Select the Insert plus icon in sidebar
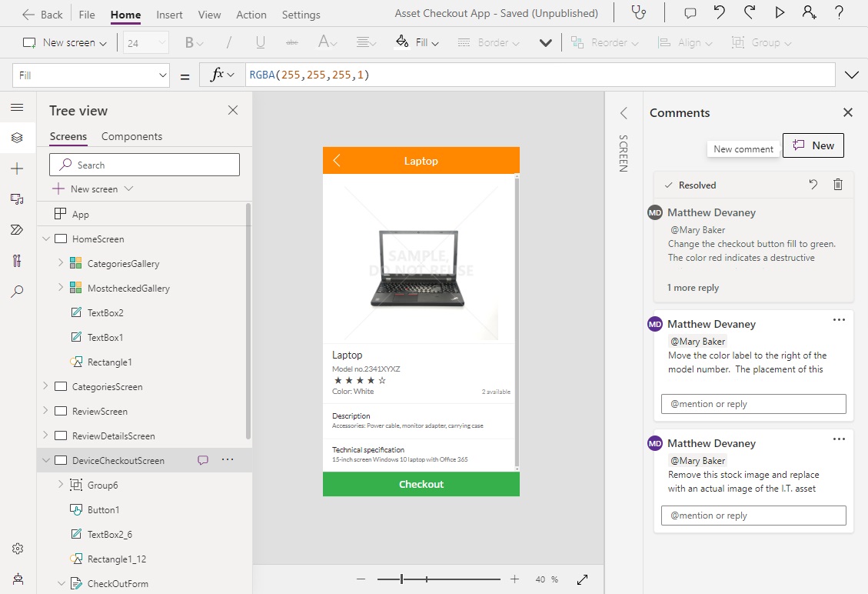 click(x=17, y=169)
